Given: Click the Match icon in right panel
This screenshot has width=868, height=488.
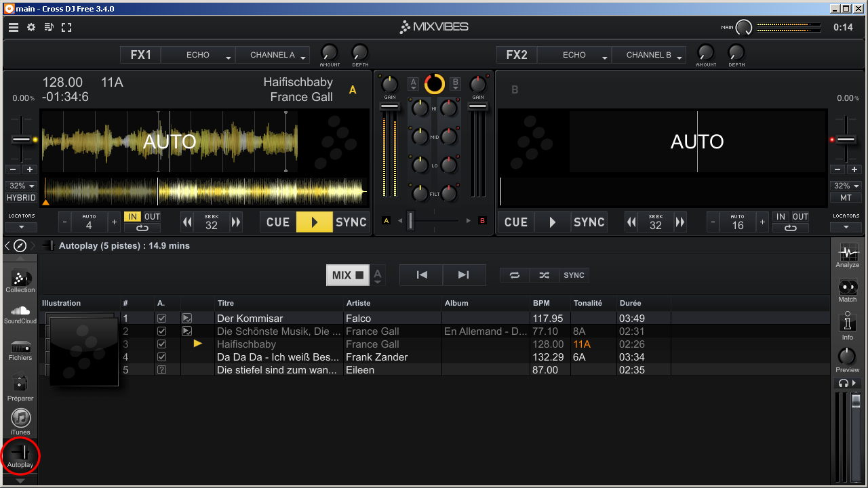Looking at the screenshot, I should coord(848,290).
